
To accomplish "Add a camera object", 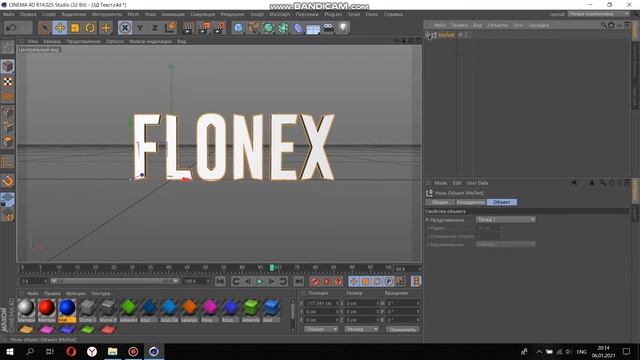I will click(x=329, y=28).
